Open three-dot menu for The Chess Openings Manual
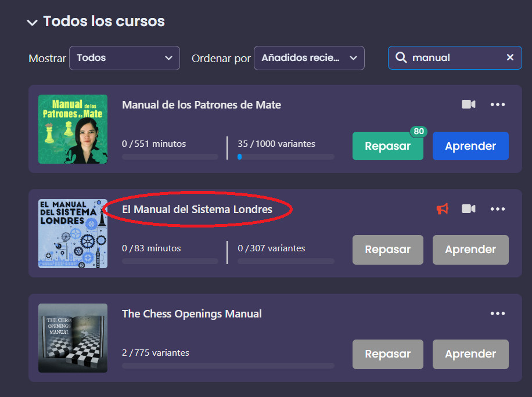This screenshot has width=532, height=397. click(x=498, y=313)
